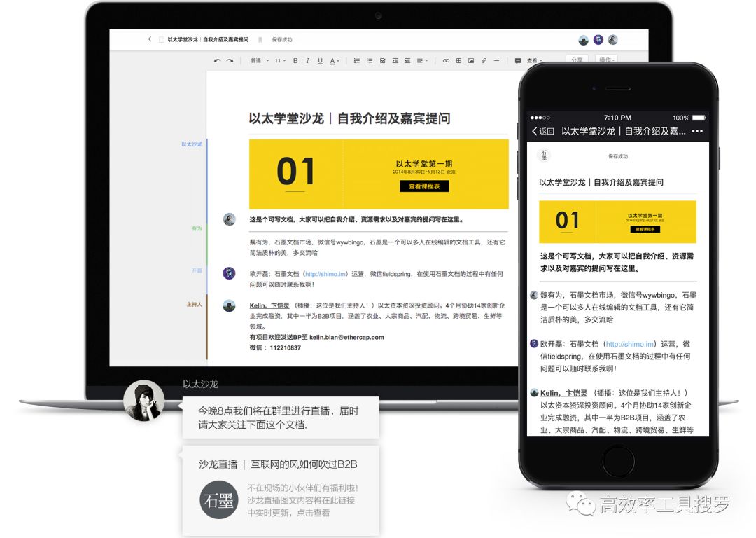Screen dimensions: 756x538
Task: Open the 沙龙直播 shared link card
Action: (x=281, y=489)
